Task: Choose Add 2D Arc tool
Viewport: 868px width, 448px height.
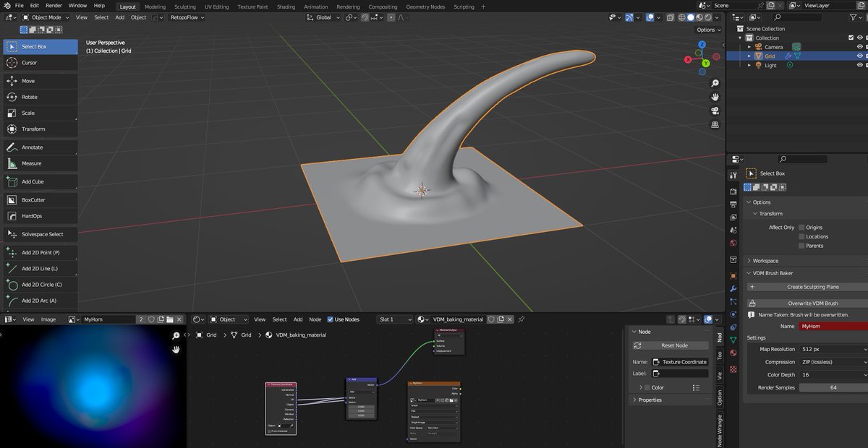Action: pyautogui.click(x=40, y=301)
